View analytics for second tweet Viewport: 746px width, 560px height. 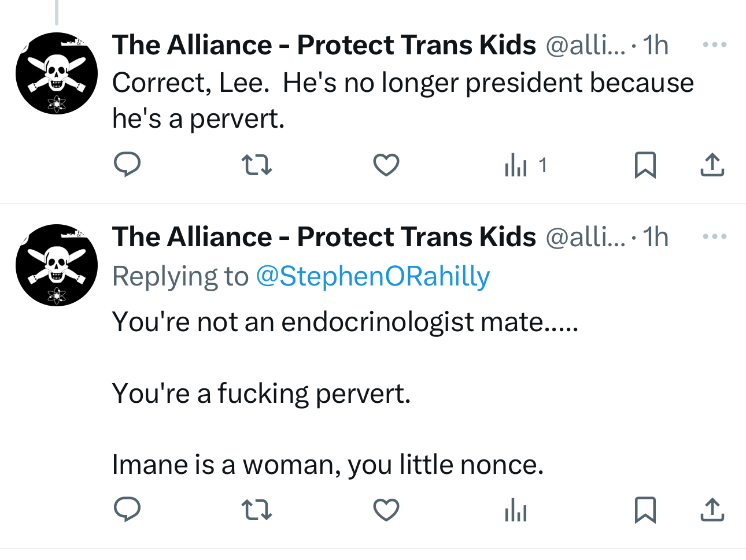click(515, 511)
